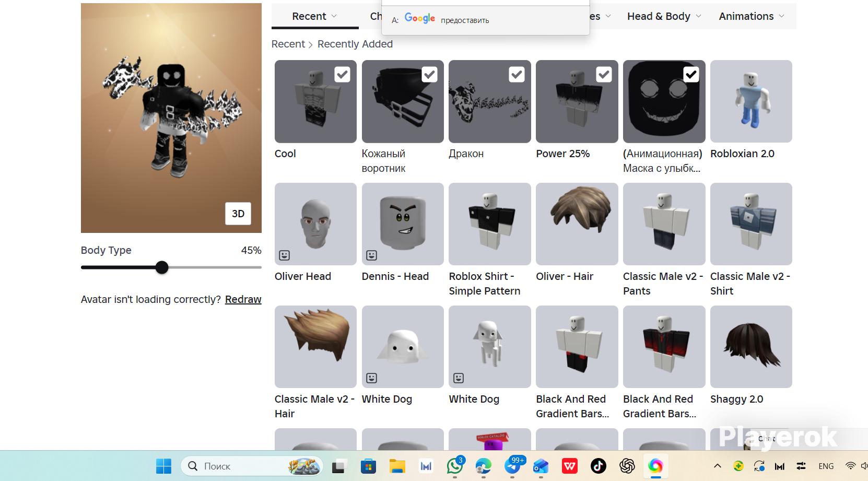Open the Shaggy 2.0 item name

[736, 399]
